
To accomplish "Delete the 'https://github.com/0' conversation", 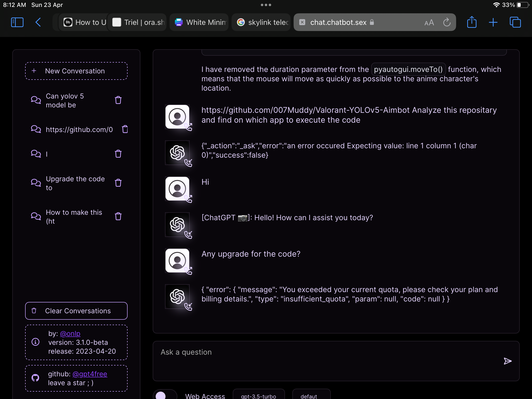I will pyautogui.click(x=125, y=129).
